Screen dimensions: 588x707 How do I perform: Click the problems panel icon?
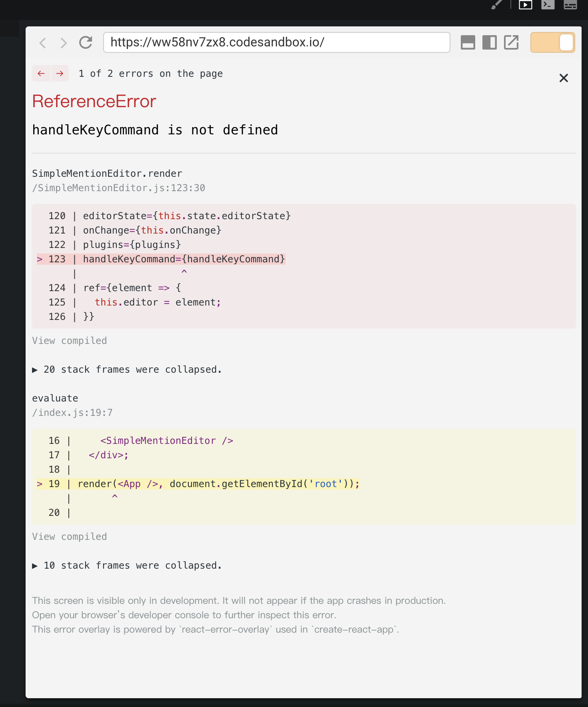570,5
